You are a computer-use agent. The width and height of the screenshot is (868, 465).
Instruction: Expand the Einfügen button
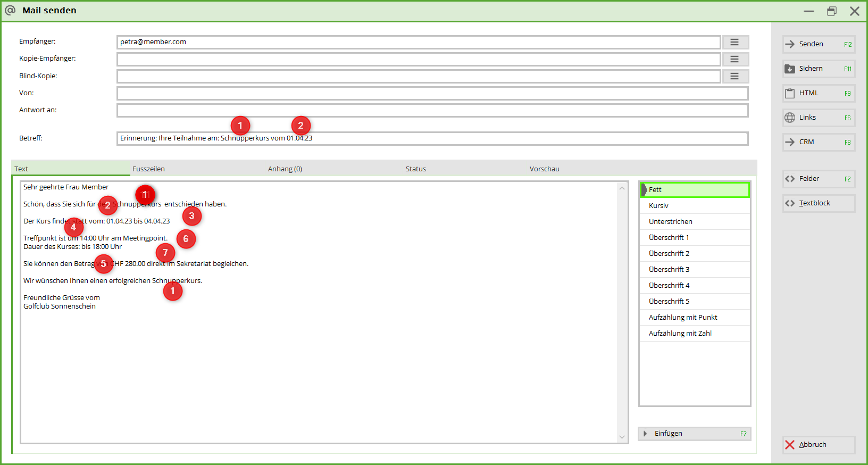click(694, 434)
